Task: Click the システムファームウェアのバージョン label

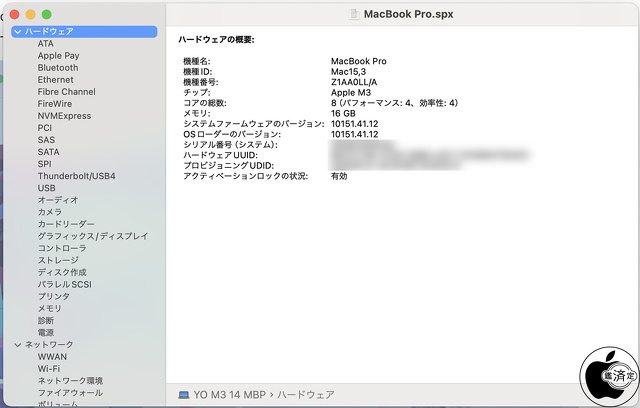Action: 254,124
